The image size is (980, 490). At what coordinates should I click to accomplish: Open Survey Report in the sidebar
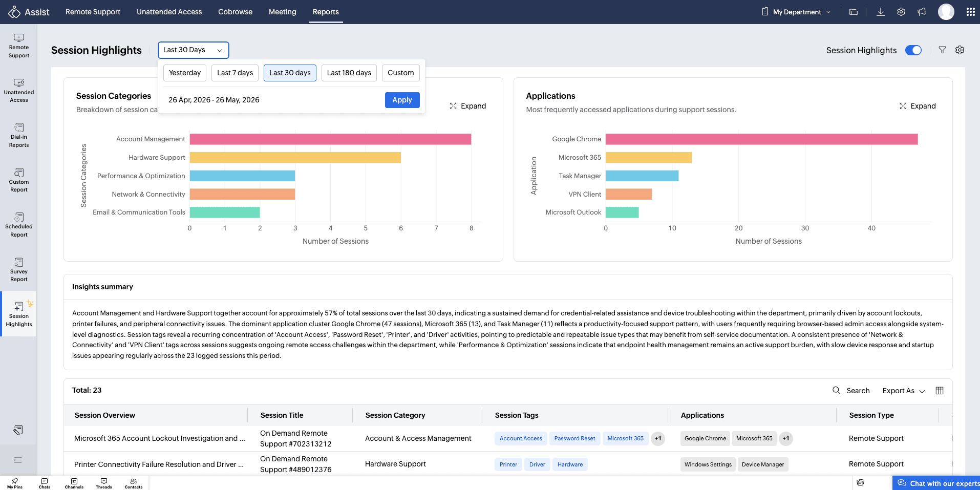[x=19, y=270]
